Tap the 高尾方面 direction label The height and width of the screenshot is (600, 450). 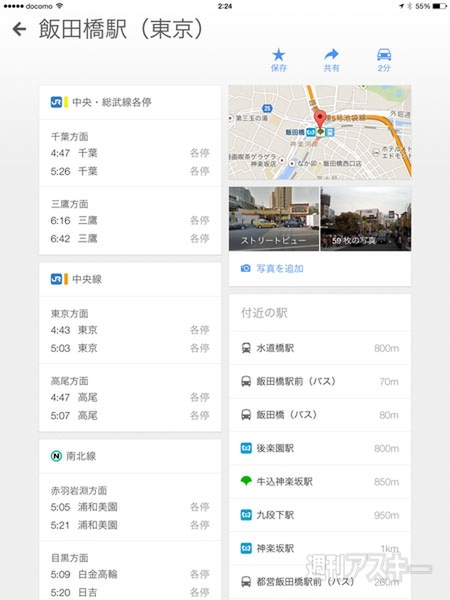coord(70,381)
